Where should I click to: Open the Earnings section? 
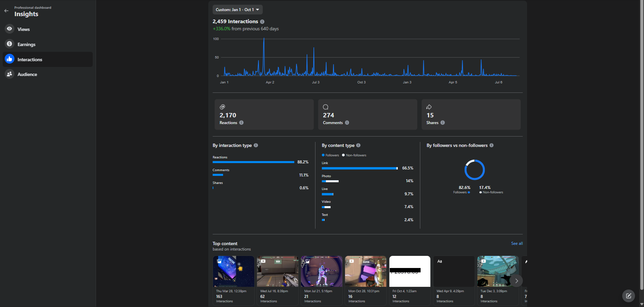[x=26, y=44]
